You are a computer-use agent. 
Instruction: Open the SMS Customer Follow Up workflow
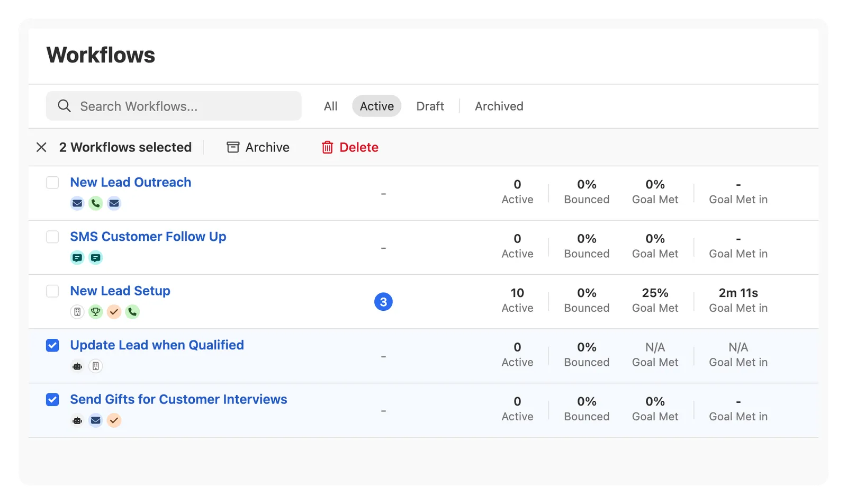click(x=148, y=237)
